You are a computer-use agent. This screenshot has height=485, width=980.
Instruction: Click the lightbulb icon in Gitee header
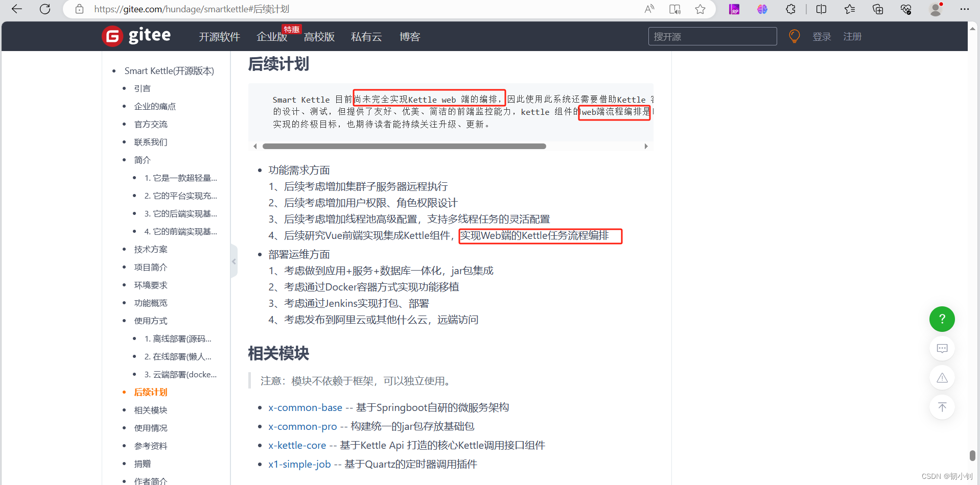[795, 36]
